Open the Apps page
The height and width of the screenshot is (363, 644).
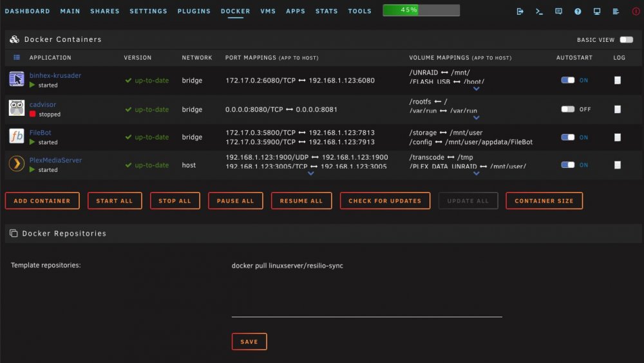[x=296, y=11]
